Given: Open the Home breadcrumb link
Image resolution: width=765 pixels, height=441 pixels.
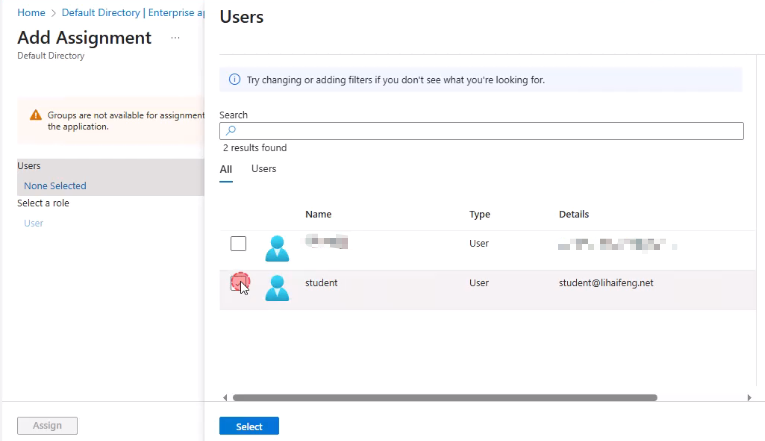Looking at the screenshot, I should (31, 13).
